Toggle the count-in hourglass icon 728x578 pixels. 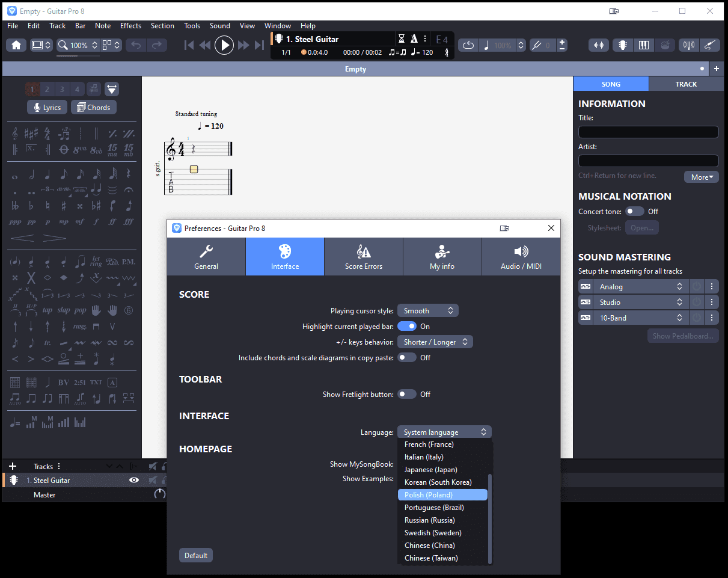[x=401, y=38]
